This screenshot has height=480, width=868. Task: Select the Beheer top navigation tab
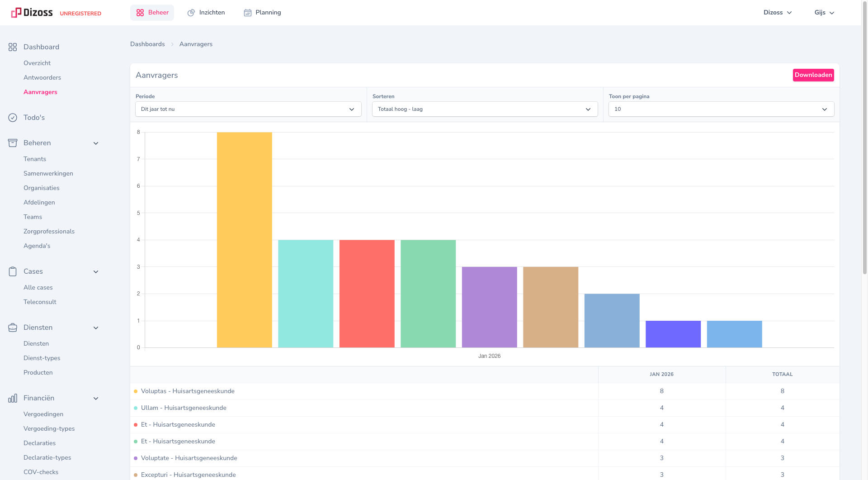click(x=152, y=13)
